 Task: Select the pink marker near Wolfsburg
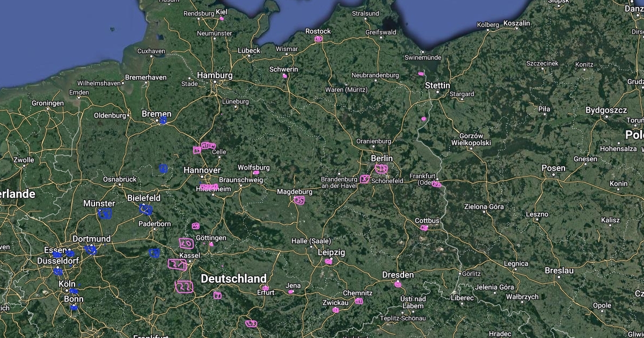click(x=256, y=173)
